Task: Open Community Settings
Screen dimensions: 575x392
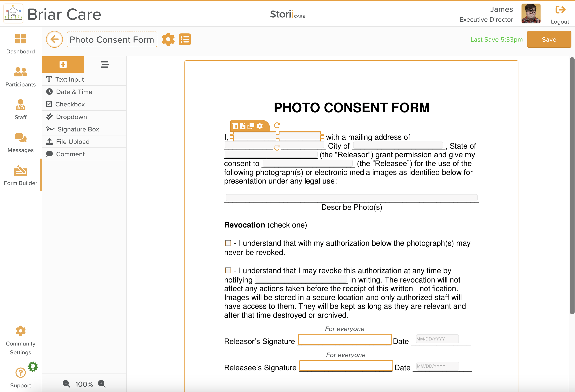Action: 21,340
